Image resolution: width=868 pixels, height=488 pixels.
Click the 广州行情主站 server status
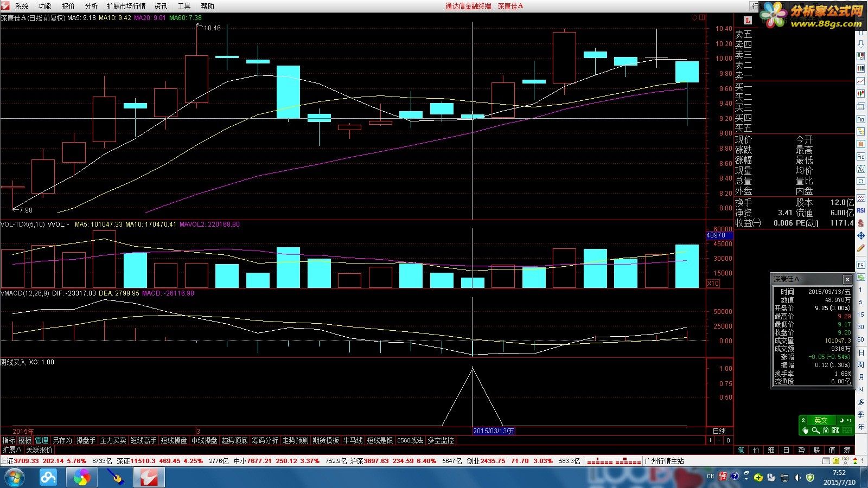click(665, 461)
